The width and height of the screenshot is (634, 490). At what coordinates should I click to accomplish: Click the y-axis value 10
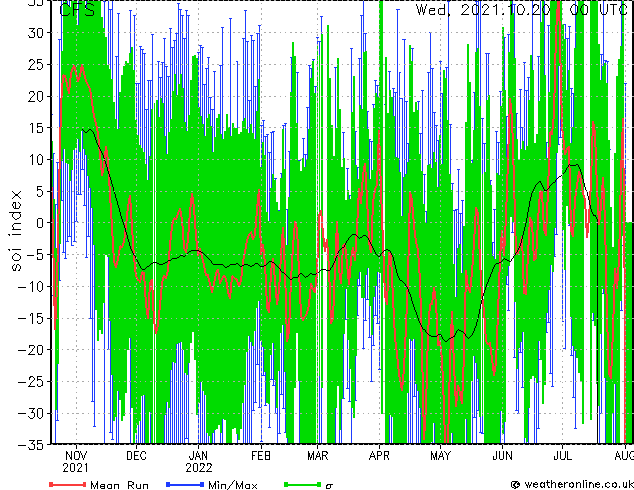coord(36,160)
